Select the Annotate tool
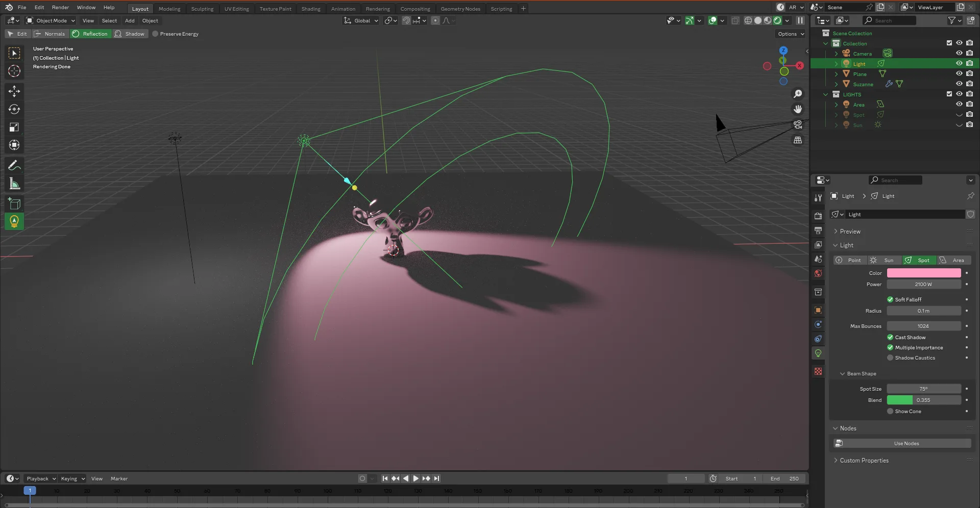Viewport: 980px width, 508px height. pyautogui.click(x=14, y=165)
